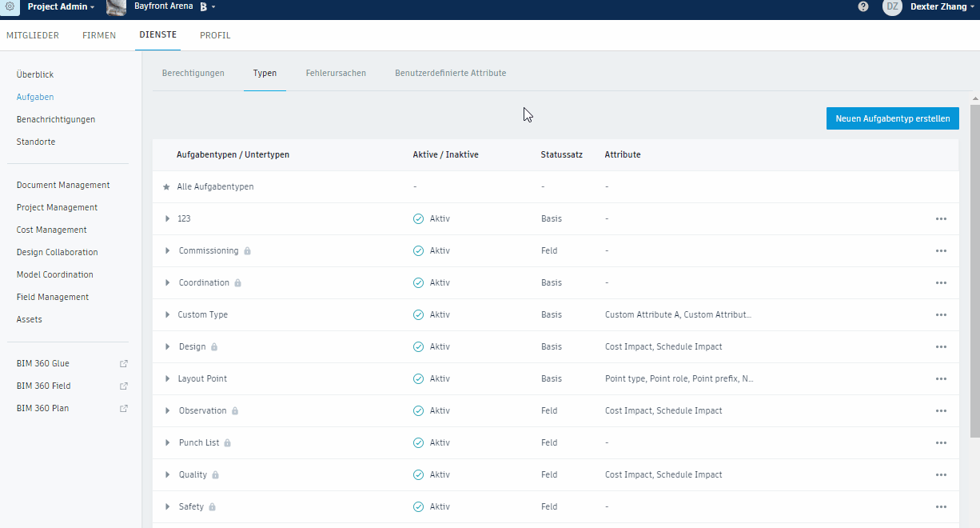The width and height of the screenshot is (980, 528).
Task: Click the lock icon next to Quality
Action: [216, 474]
